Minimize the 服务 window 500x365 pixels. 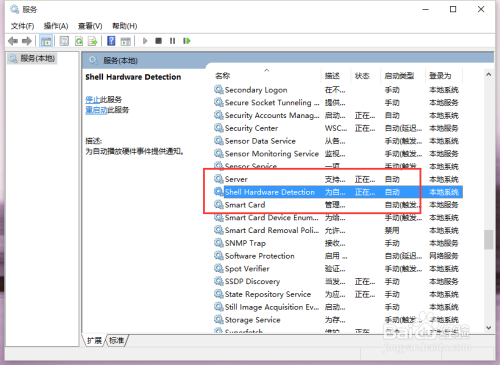(x=426, y=9)
